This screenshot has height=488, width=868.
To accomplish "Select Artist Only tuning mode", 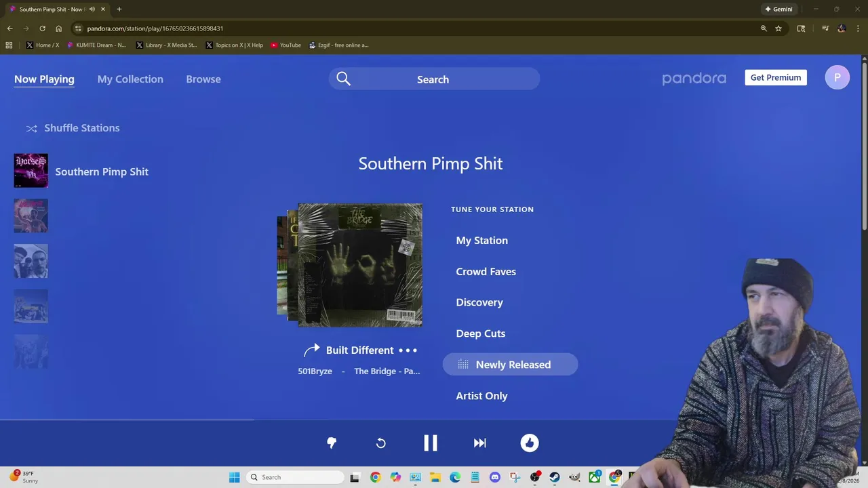I will [x=481, y=396].
